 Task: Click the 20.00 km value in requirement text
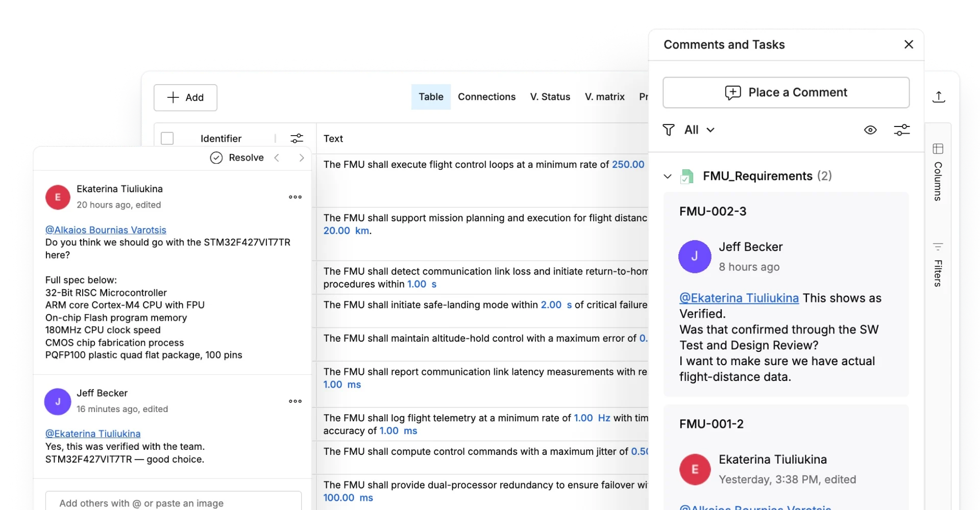pyautogui.click(x=347, y=231)
